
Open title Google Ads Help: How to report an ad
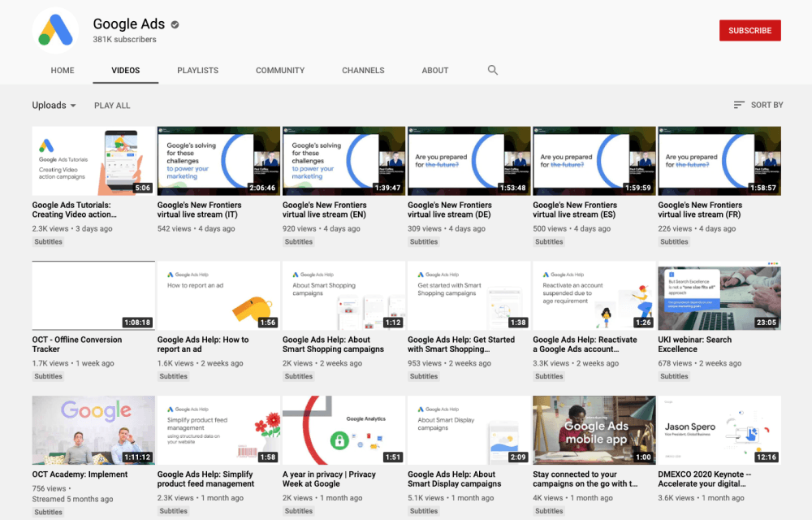coord(203,344)
